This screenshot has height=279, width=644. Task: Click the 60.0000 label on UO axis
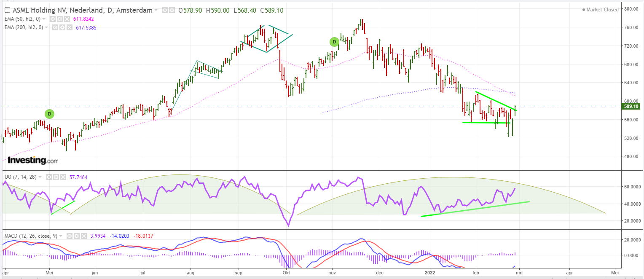(x=632, y=187)
